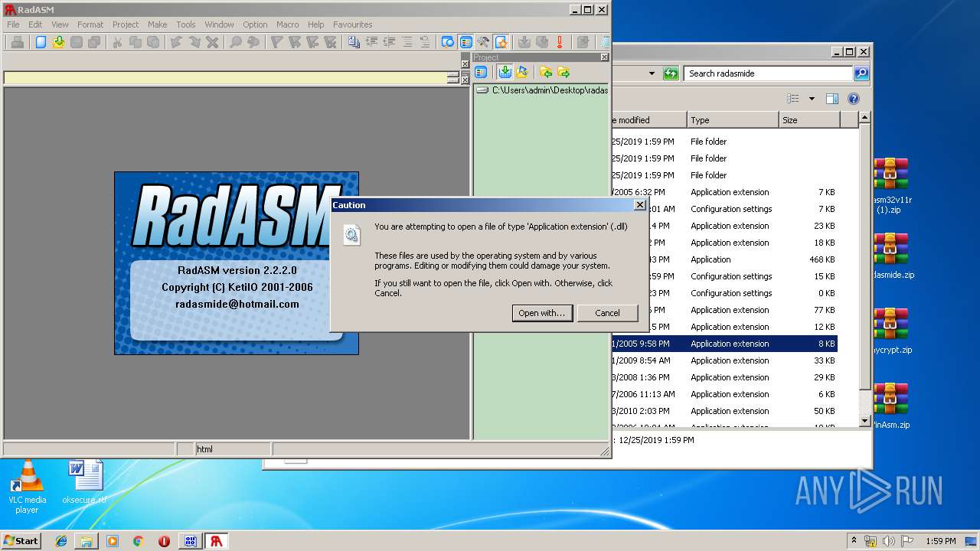Open Opera from the taskbar
The image size is (980, 551).
(x=164, y=541)
